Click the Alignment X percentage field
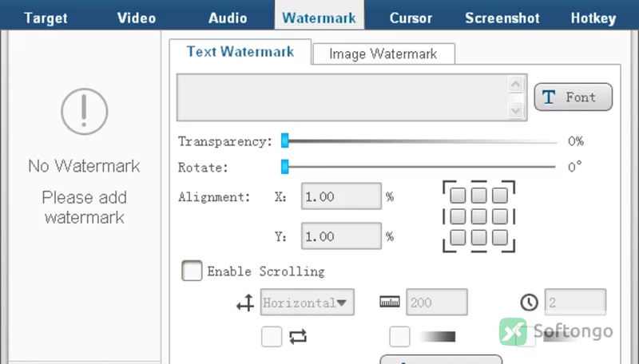Screen dimensions: 639x364 tap(341, 196)
